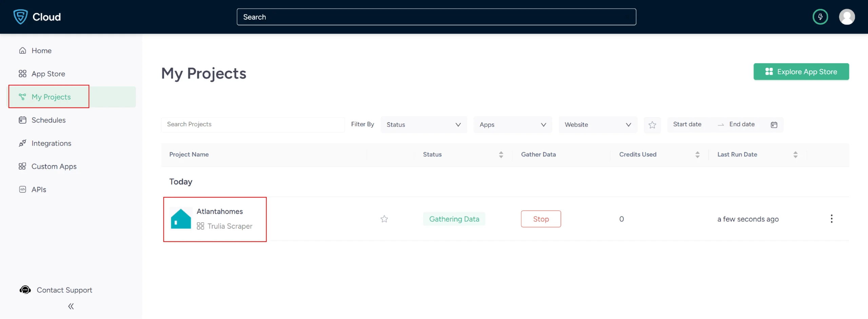Click the Custom Apps icon
The image size is (868, 319).
point(22,166)
